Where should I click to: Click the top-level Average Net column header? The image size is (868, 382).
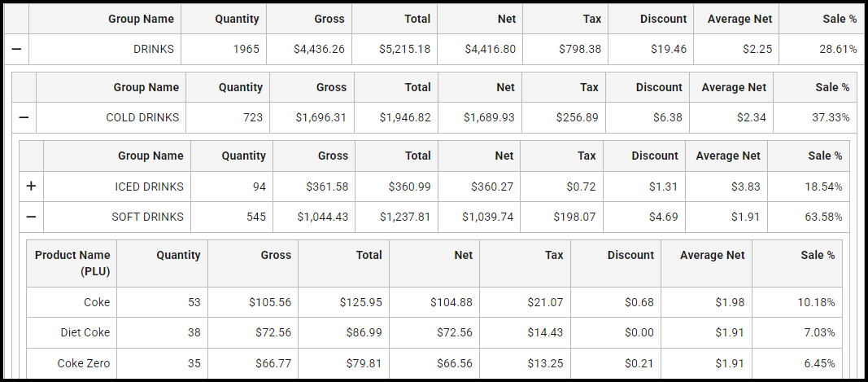tap(739, 19)
